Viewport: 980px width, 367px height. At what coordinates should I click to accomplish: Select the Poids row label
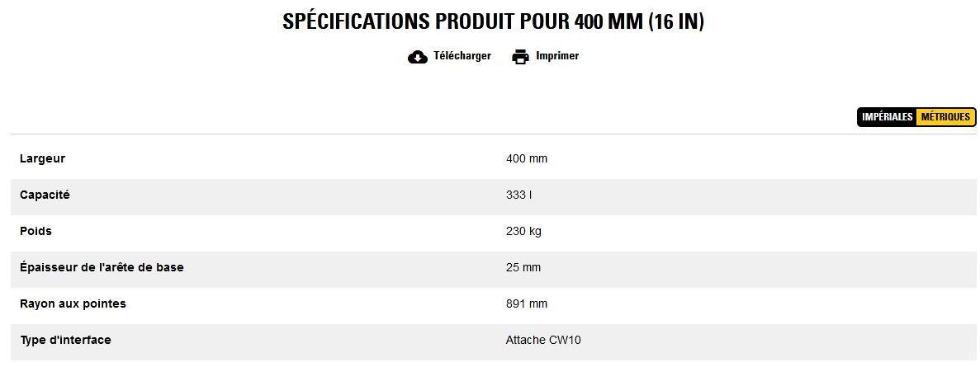tap(36, 231)
